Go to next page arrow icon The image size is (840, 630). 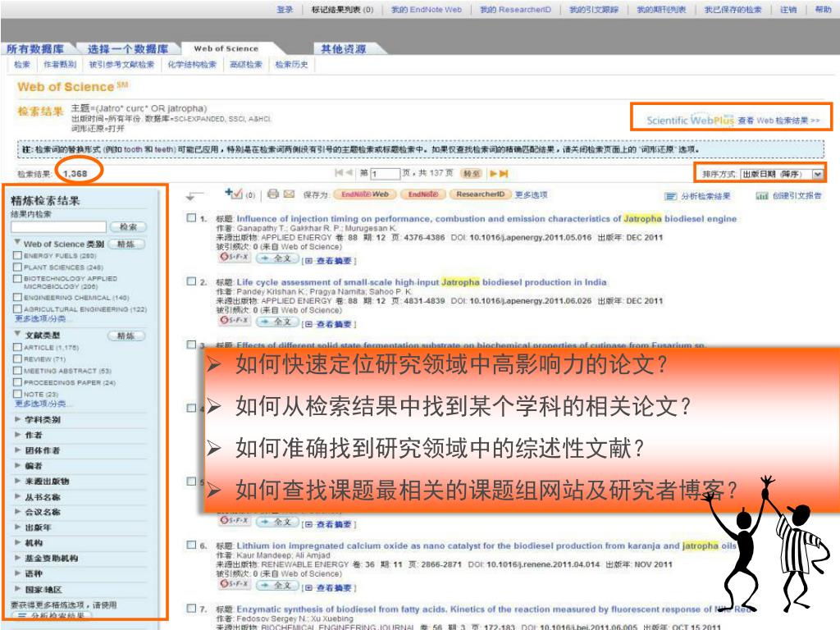click(493, 173)
